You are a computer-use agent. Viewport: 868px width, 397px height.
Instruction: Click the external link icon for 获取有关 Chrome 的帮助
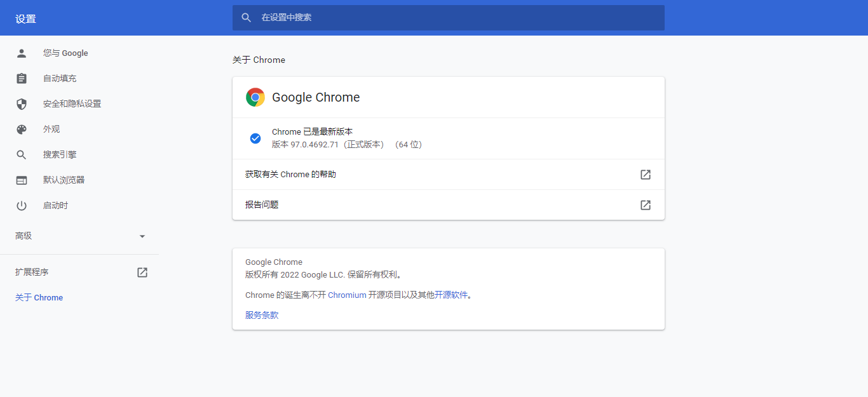click(646, 175)
